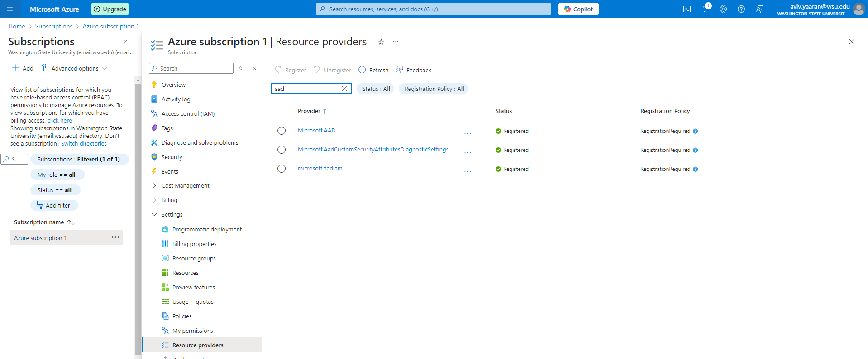Open ellipsis menu for Azure subscription 1
This screenshot has width=868, height=359.
[115, 237]
